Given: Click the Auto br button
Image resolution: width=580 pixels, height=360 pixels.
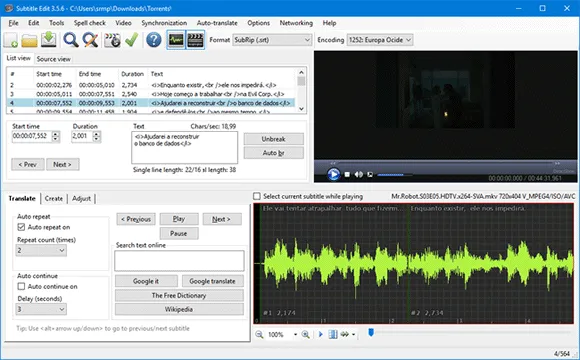Looking at the screenshot, I should pos(274,153).
